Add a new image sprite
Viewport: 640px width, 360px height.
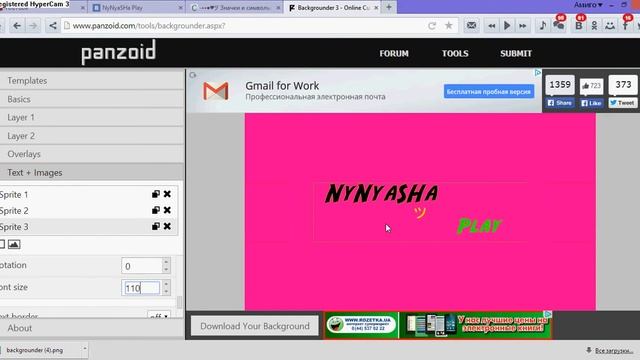[14, 244]
